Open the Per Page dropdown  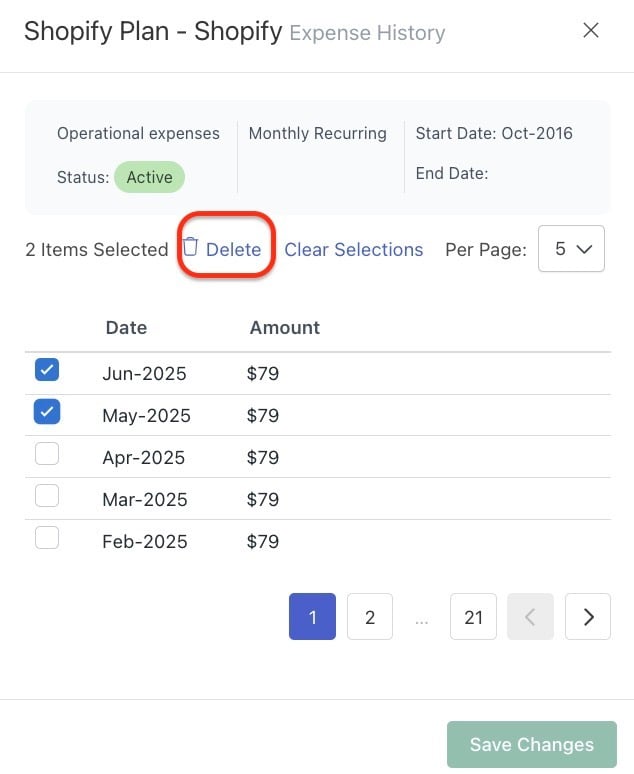[571, 248]
